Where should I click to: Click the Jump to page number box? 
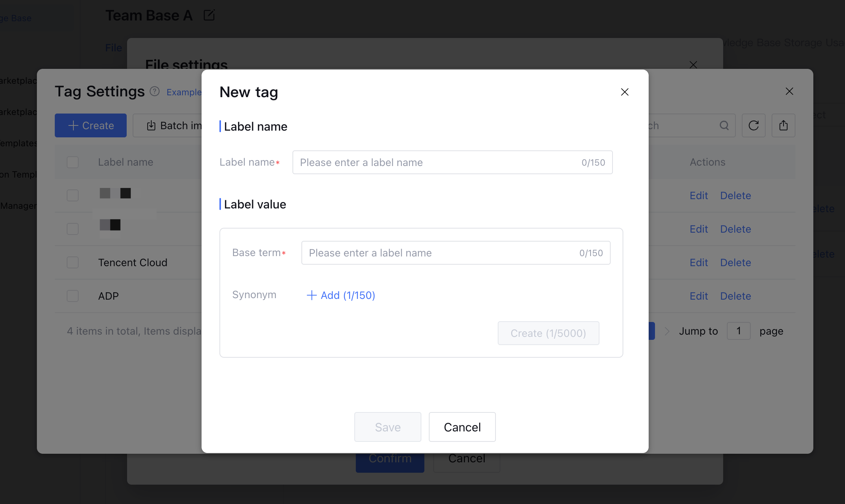click(x=738, y=331)
